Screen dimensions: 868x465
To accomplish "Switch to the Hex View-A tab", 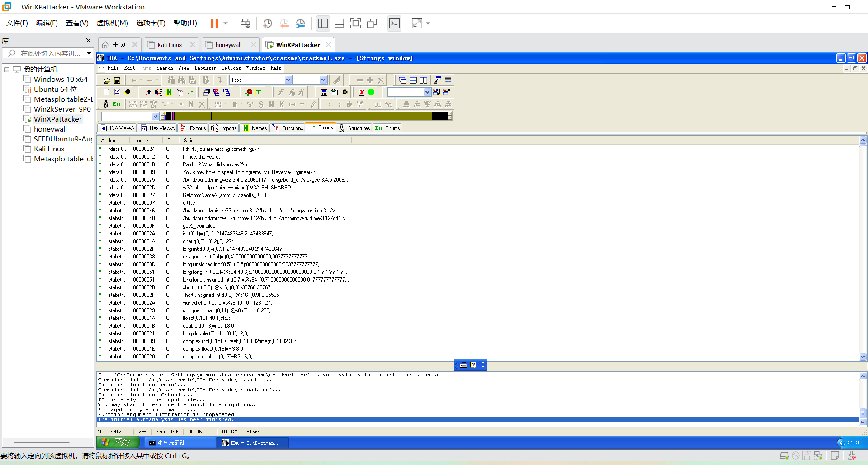I will coord(157,128).
